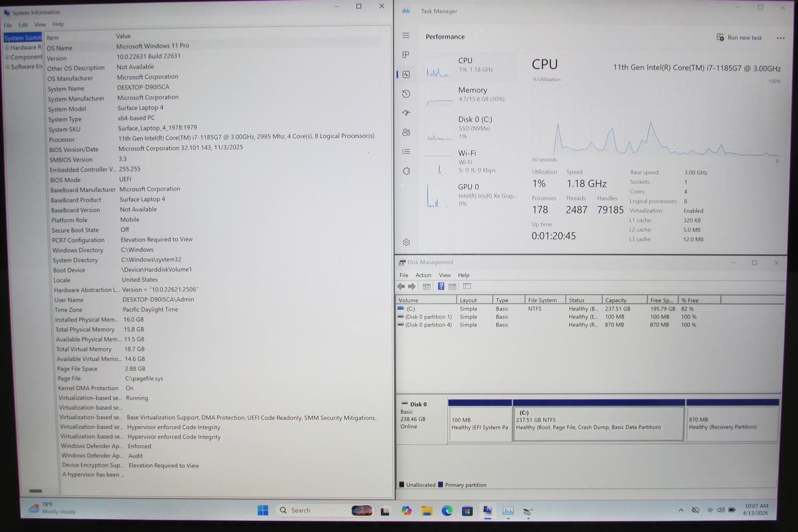
Task: Launch Microsoft Edge from taskbar
Action: point(447,511)
